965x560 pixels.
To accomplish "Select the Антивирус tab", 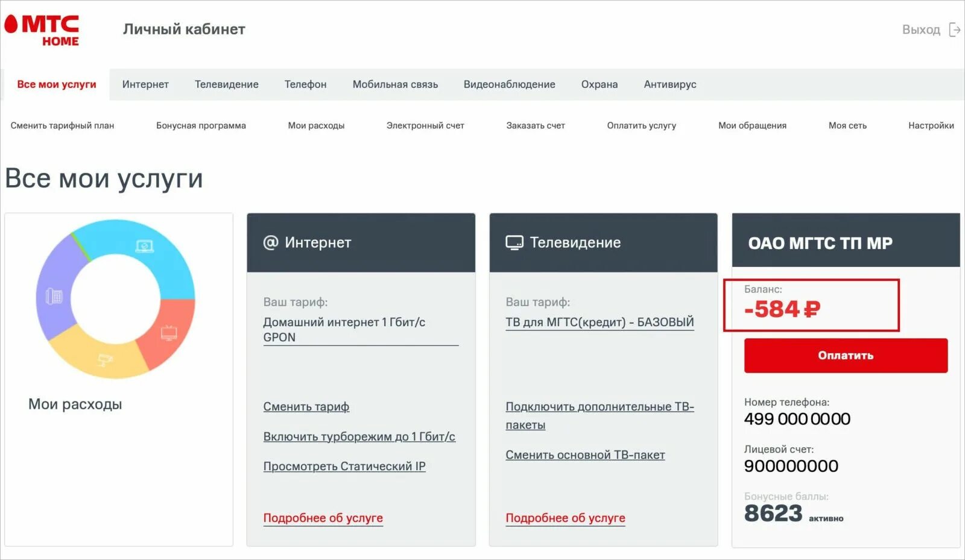I will tap(670, 84).
